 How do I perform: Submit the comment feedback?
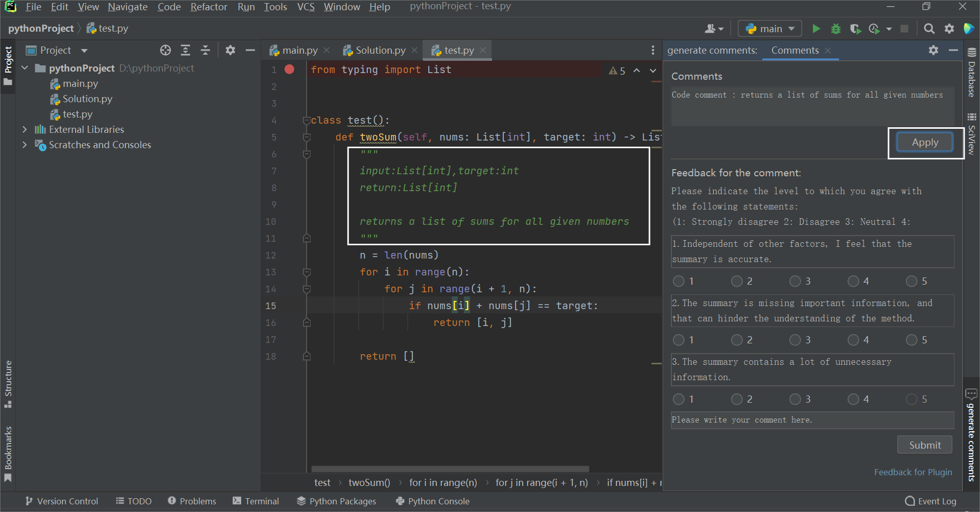tap(925, 445)
